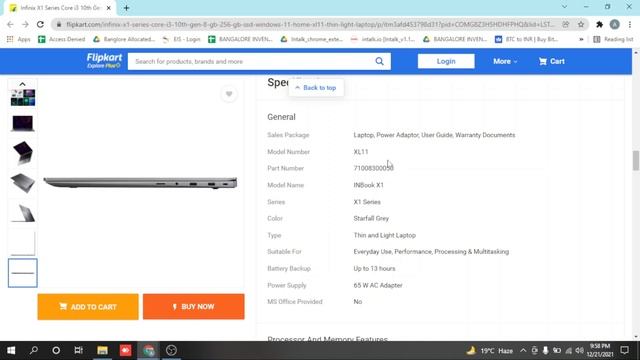Open the Reading list
The image size is (640, 360).
tap(613, 39)
